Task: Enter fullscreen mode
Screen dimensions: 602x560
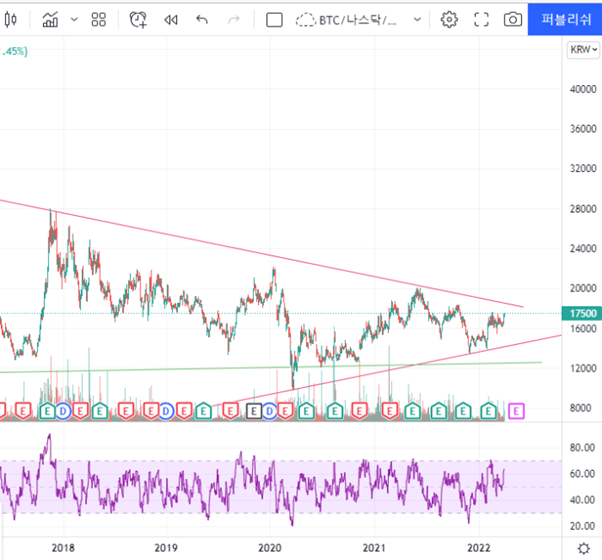Action: 481,19
